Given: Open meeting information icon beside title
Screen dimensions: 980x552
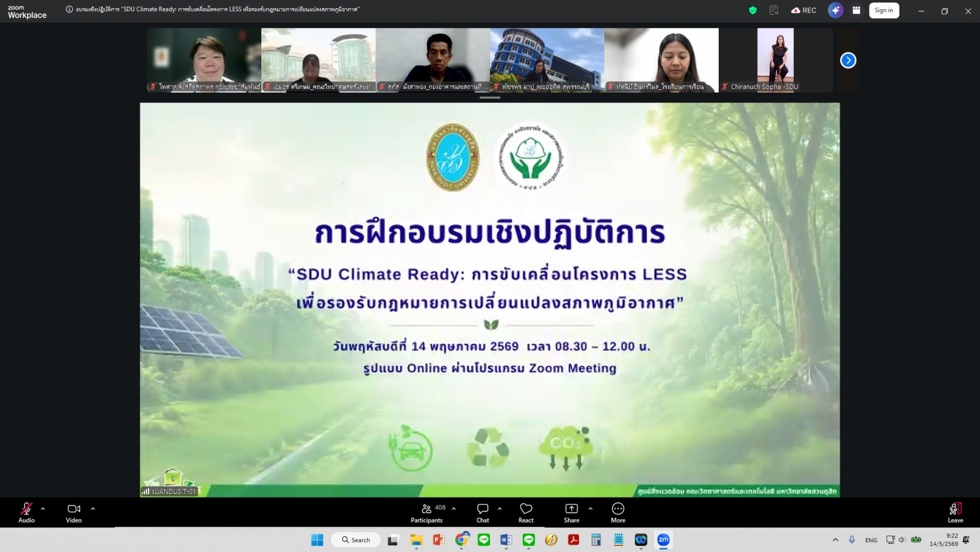Looking at the screenshot, I should point(69,9).
